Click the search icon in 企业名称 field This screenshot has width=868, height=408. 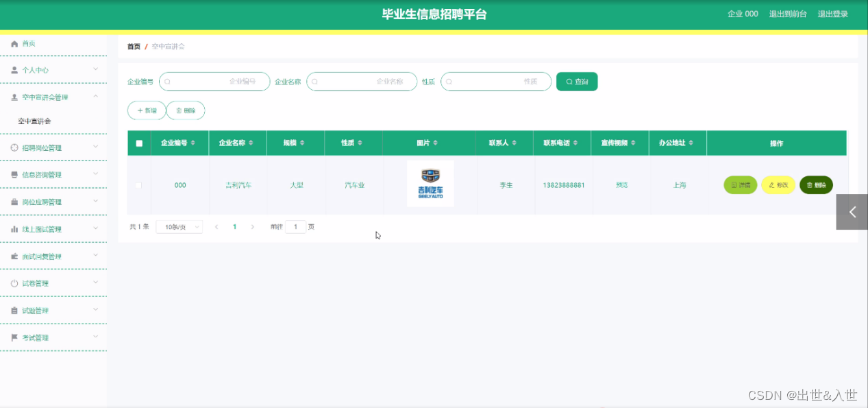click(314, 82)
